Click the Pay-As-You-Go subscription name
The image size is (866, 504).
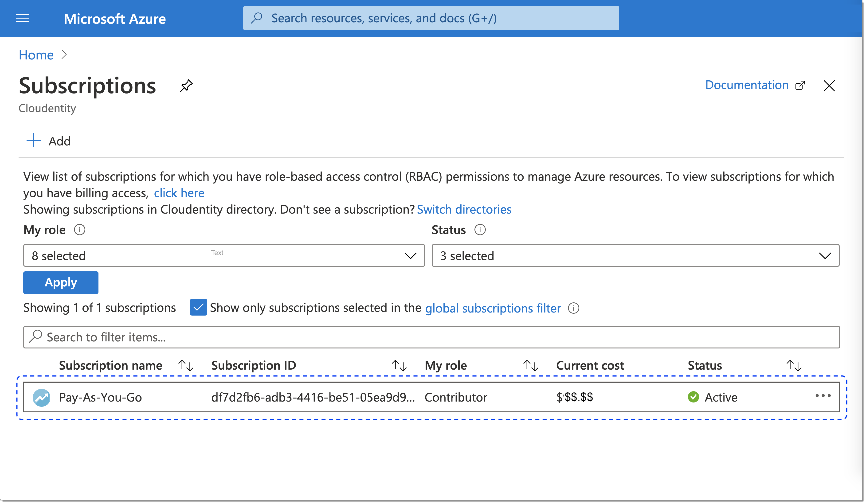(x=100, y=398)
